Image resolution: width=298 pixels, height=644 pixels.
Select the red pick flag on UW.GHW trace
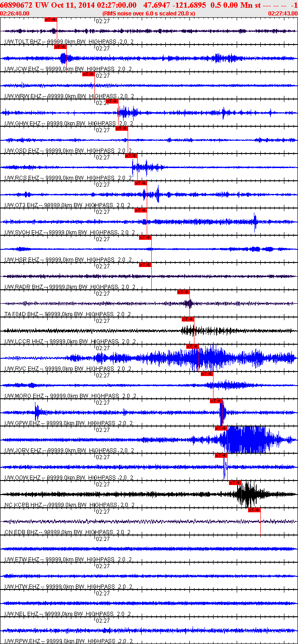coord(112,101)
